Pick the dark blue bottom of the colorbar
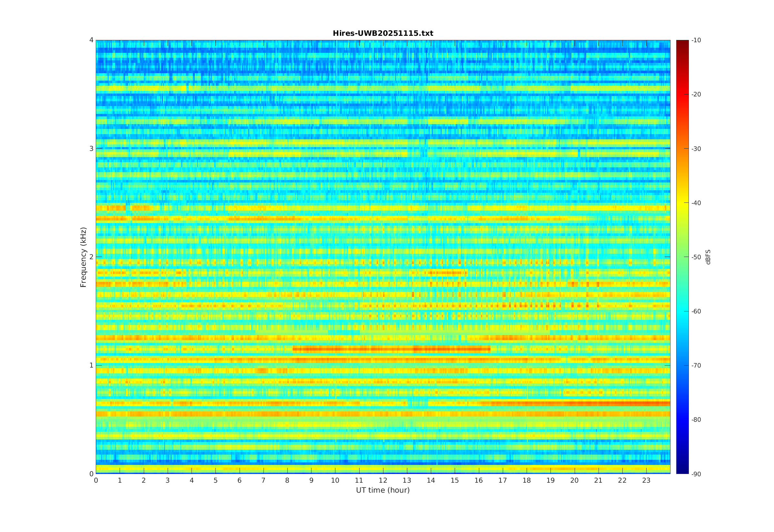The image size is (774, 532). [682, 471]
